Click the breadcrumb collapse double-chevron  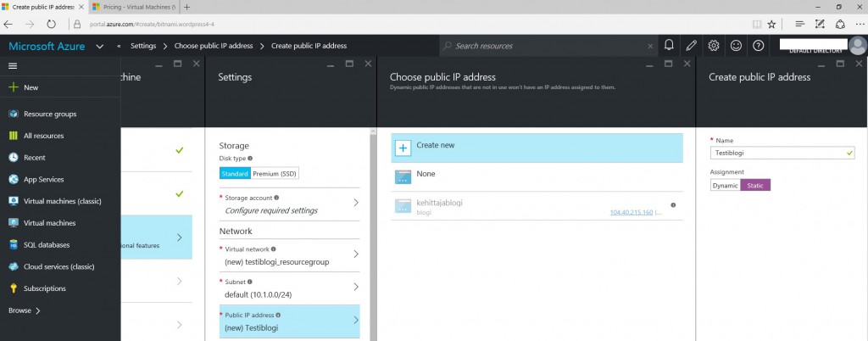point(119,46)
